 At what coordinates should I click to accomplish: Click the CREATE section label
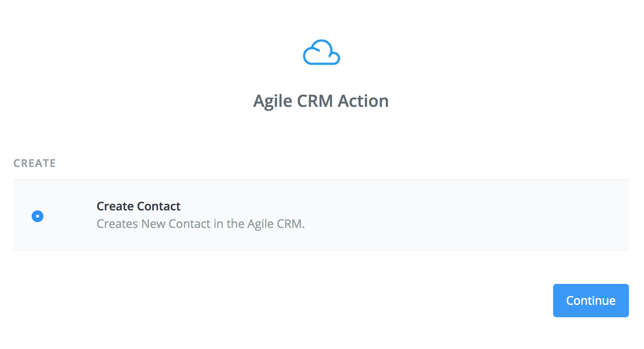click(35, 163)
